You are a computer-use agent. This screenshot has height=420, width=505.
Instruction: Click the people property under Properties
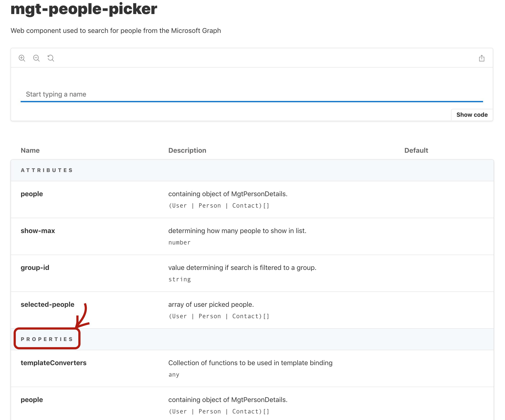tap(32, 400)
